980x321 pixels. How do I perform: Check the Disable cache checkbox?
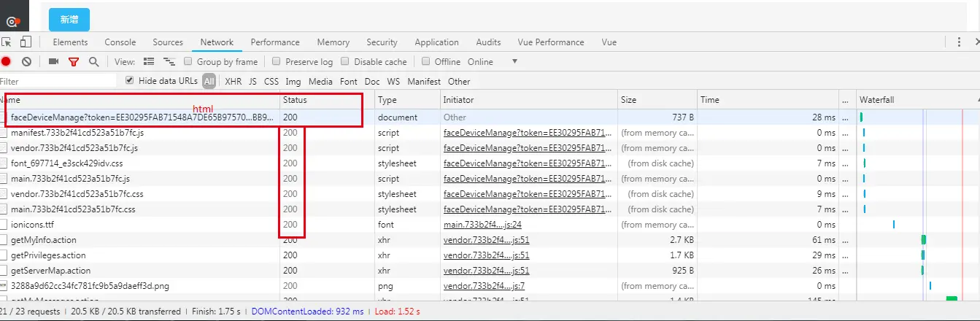pos(345,62)
